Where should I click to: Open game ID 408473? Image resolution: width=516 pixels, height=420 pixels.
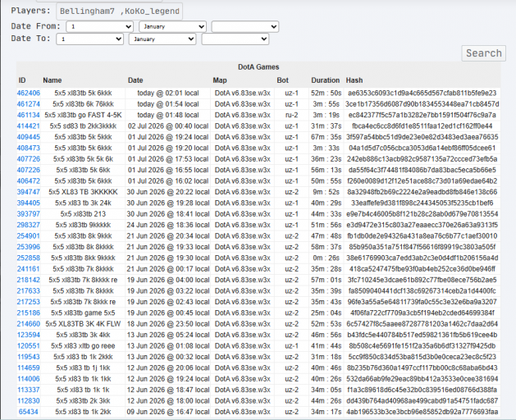[x=28, y=148]
